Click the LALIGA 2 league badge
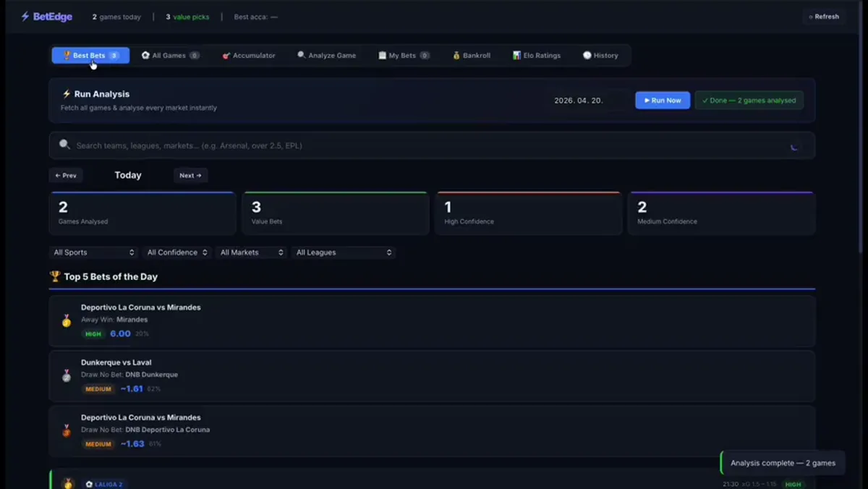 tap(103, 484)
